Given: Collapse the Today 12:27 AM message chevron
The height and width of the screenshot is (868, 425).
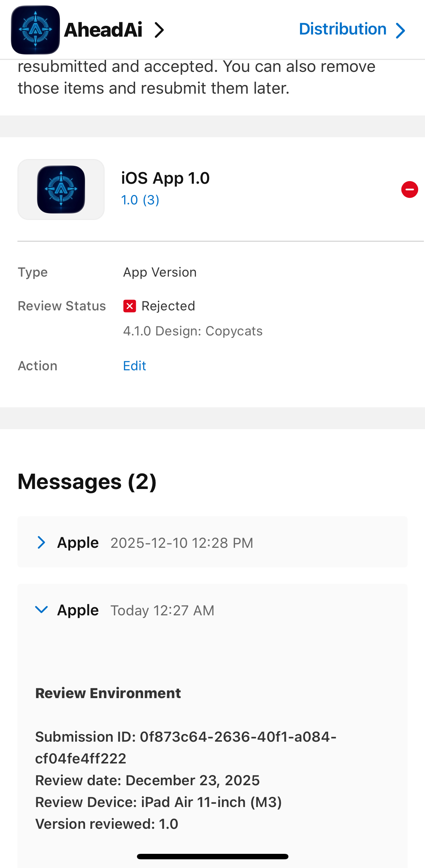Looking at the screenshot, I should click(x=41, y=610).
